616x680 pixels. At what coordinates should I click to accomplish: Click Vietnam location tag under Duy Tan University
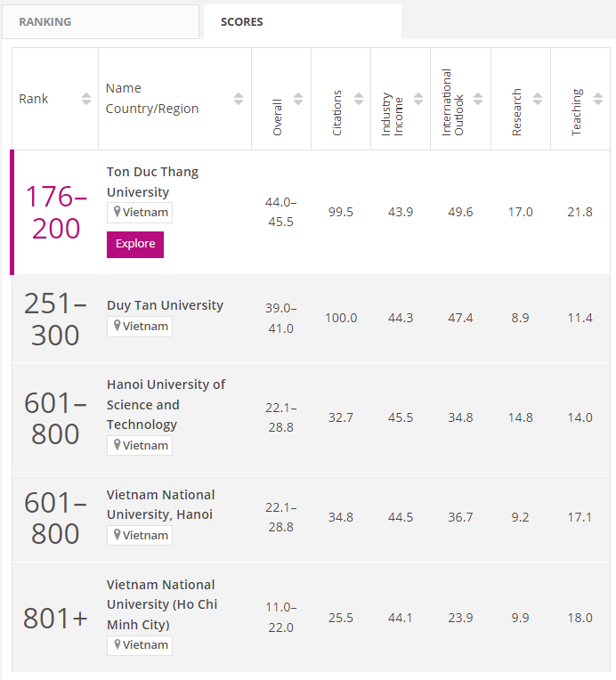pyautogui.click(x=140, y=327)
